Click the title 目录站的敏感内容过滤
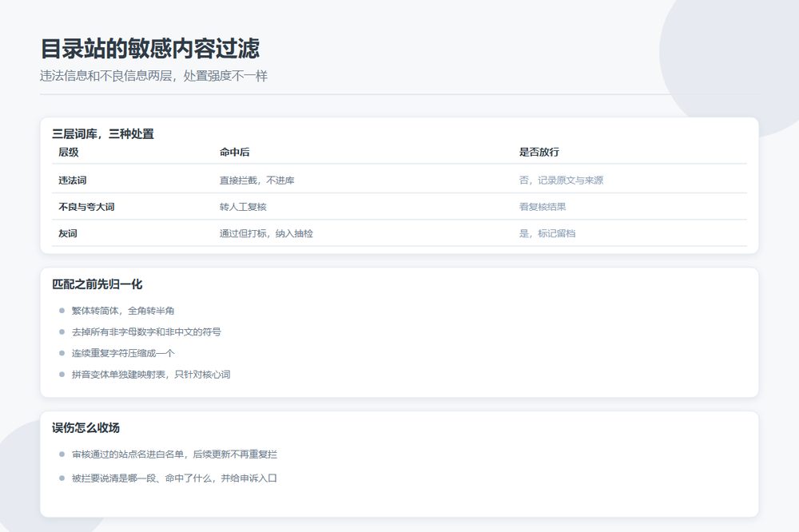The width and height of the screenshot is (799, 532). [x=150, y=49]
